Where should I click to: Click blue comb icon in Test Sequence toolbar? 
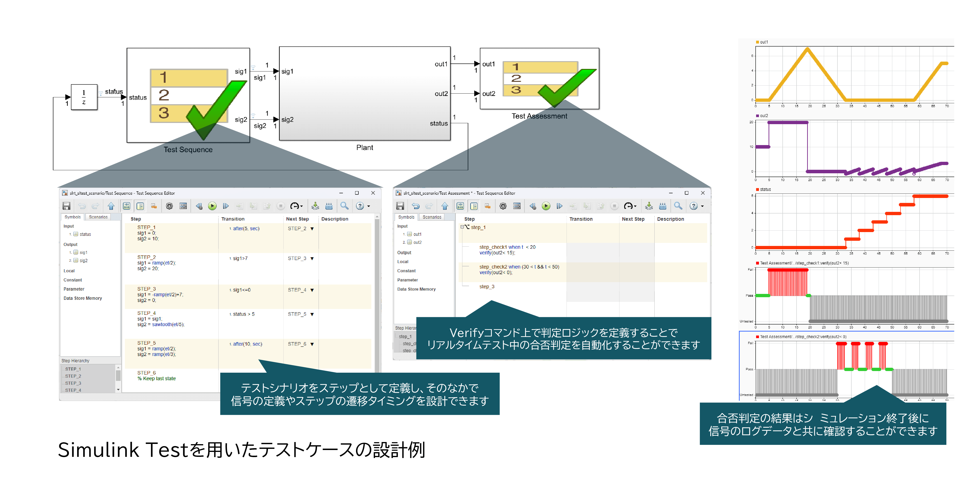coord(329,206)
